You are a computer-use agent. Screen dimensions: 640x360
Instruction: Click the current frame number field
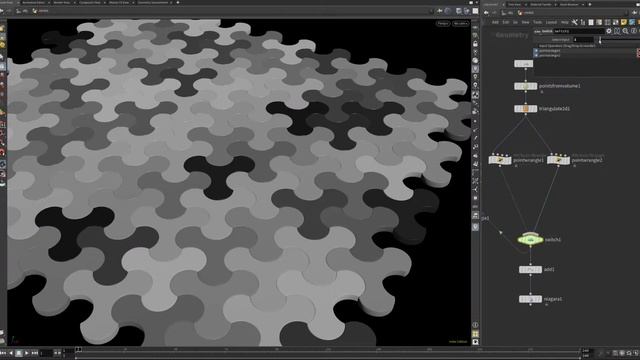tap(46, 353)
